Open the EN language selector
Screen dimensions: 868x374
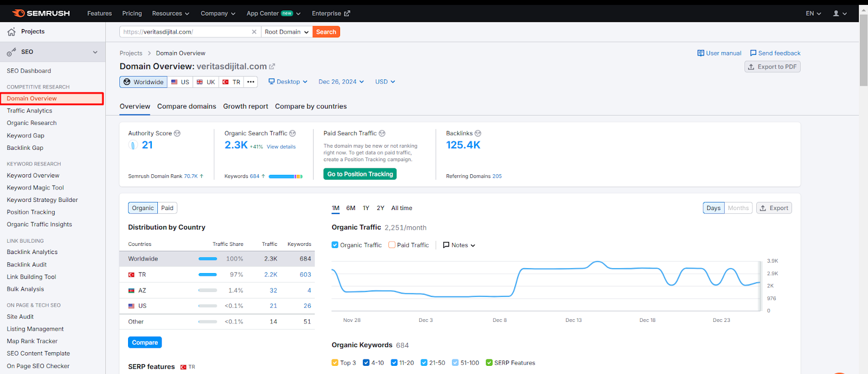(813, 14)
